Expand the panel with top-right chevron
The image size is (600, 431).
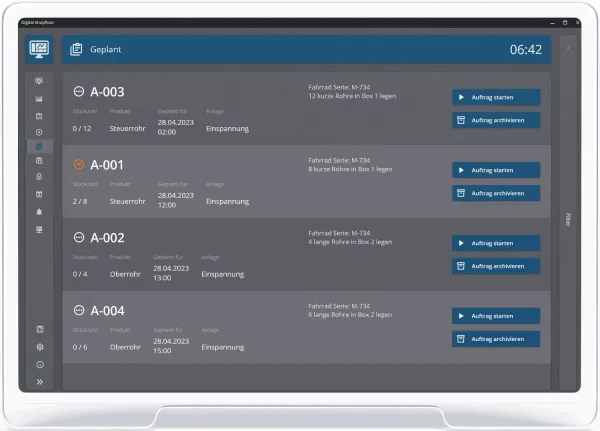coord(568,48)
